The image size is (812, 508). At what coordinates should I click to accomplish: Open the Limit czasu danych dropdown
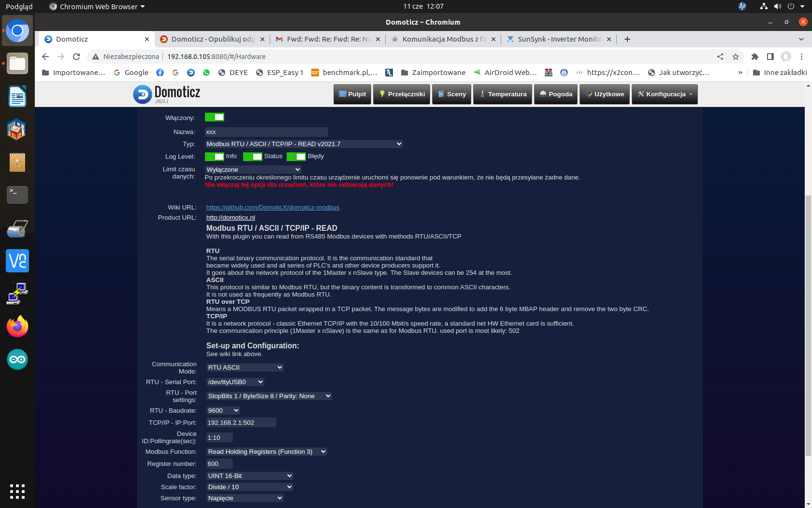[x=253, y=169]
